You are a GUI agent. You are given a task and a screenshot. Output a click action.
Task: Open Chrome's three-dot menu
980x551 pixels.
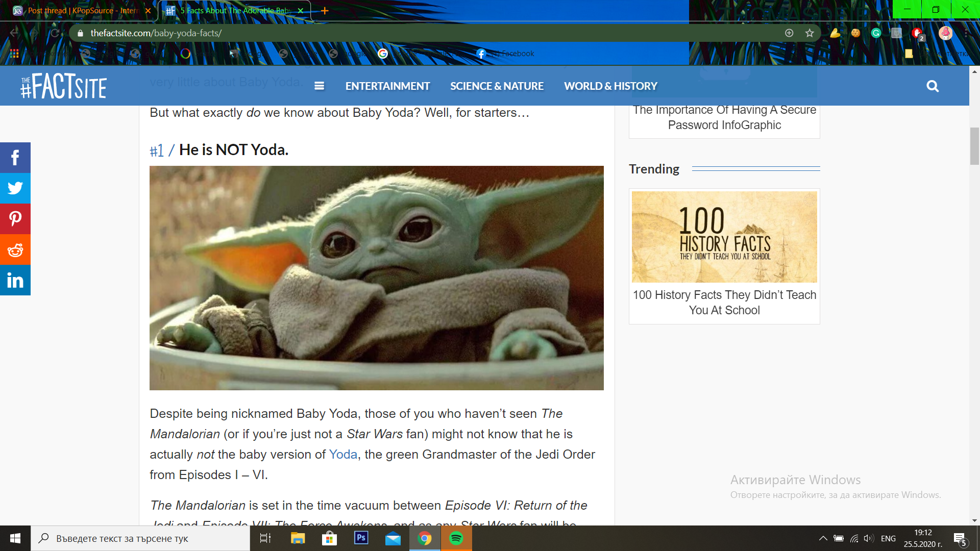pyautogui.click(x=966, y=33)
